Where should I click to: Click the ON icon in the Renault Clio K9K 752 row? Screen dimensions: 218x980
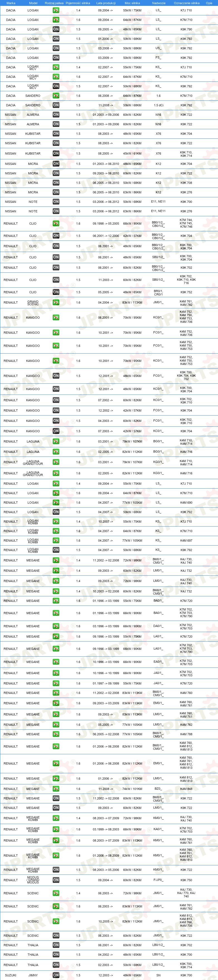click(56, 292)
